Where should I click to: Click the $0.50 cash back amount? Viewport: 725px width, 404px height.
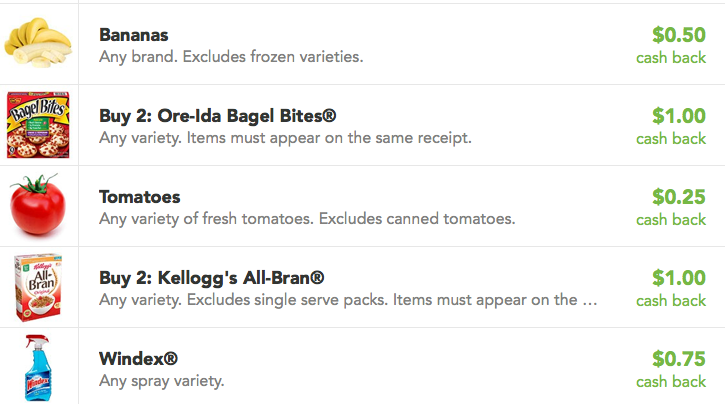point(671,46)
